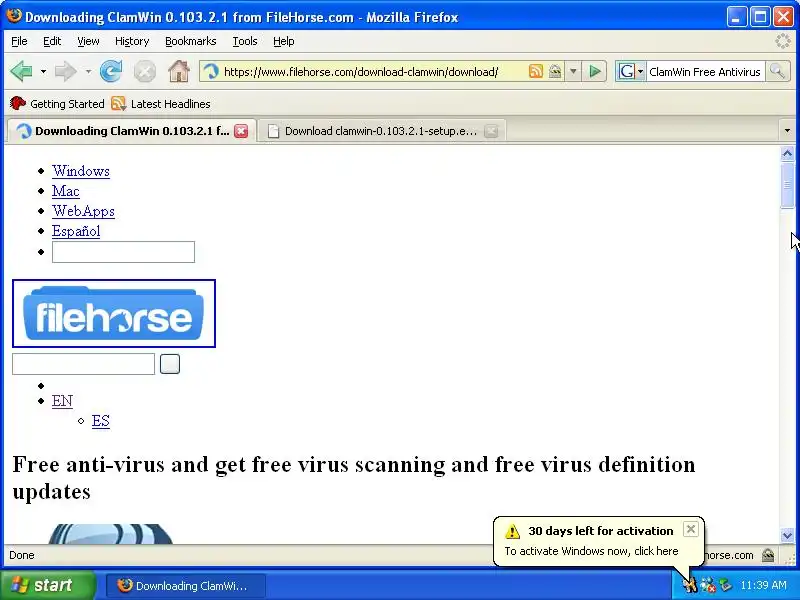Click the scroll up arrow of the page scrollbar
The image size is (800, 600).
787,153
